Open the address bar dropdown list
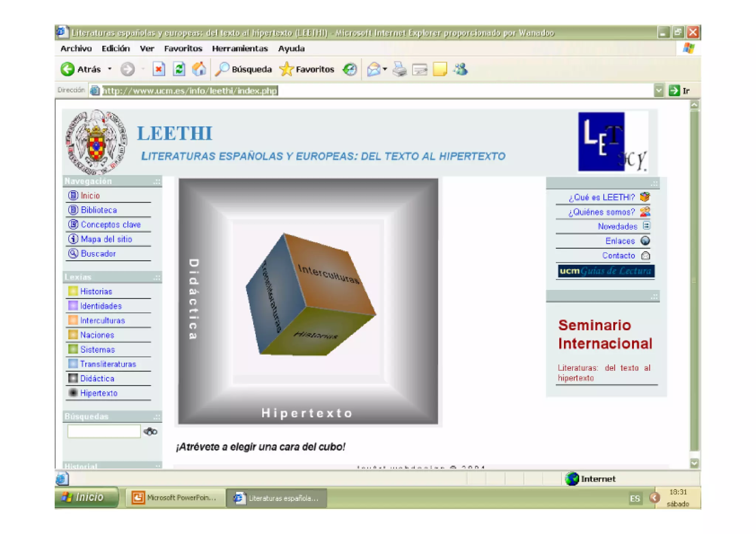This screenshot has height=534, width=756. (x=659, y=90)
